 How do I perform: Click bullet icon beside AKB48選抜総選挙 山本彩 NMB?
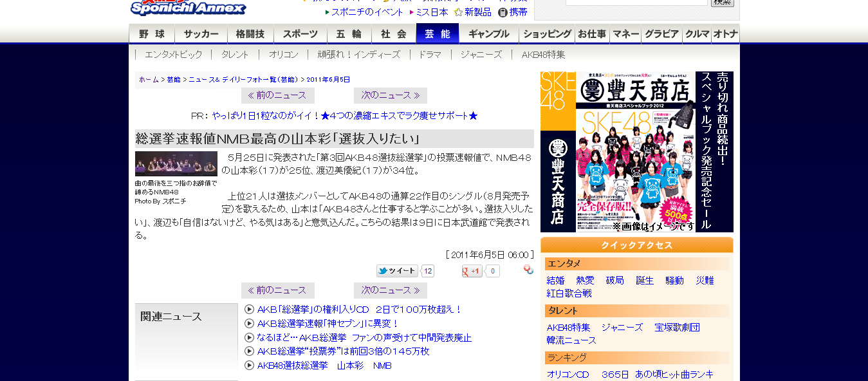pos(250,366)
